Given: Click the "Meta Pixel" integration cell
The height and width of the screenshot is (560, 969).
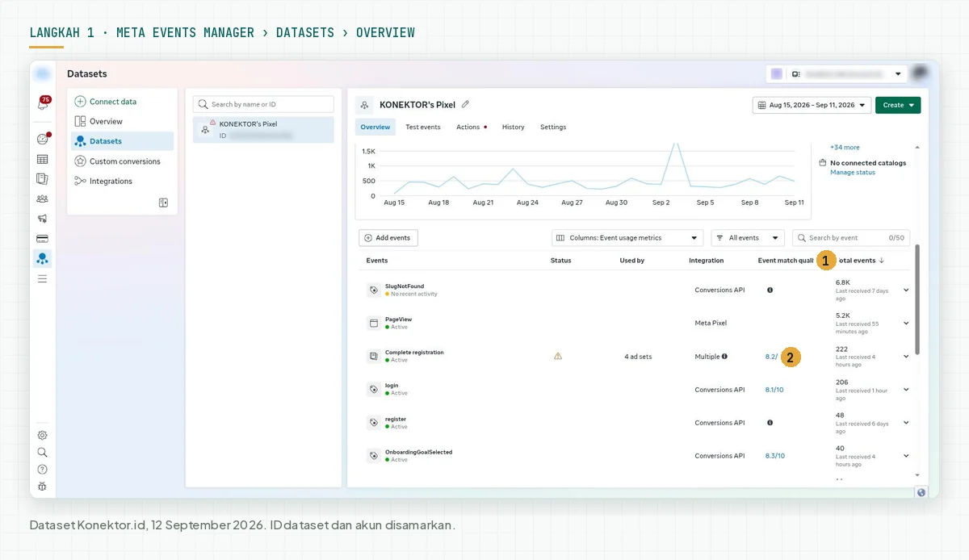Looking at the screenshot, I should 711,323.
